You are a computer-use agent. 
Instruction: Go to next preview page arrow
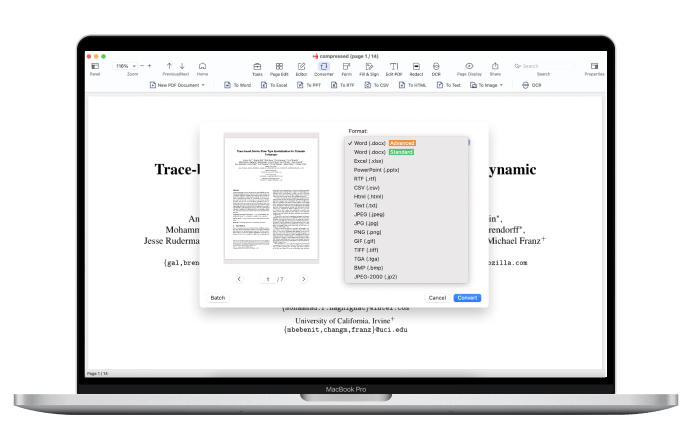(x=303, y=279)
